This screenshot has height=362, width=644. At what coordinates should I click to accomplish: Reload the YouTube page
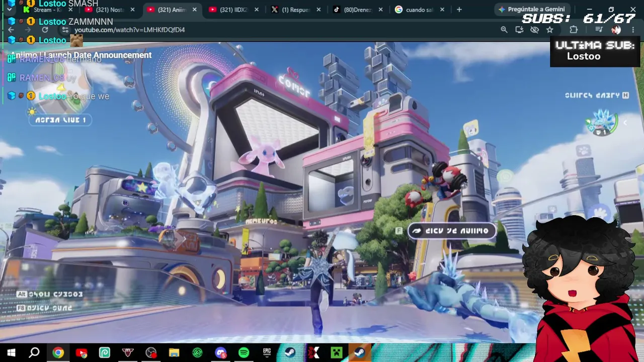coord(45,30)
